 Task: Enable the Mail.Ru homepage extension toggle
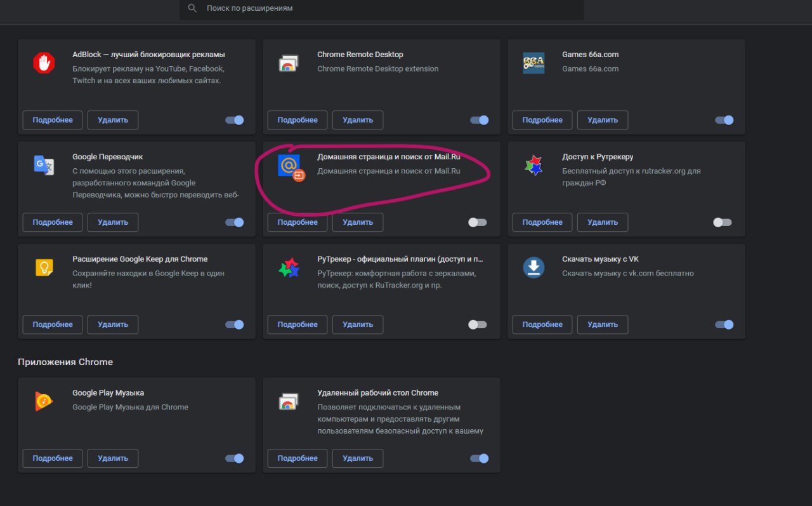pos(478,222)
